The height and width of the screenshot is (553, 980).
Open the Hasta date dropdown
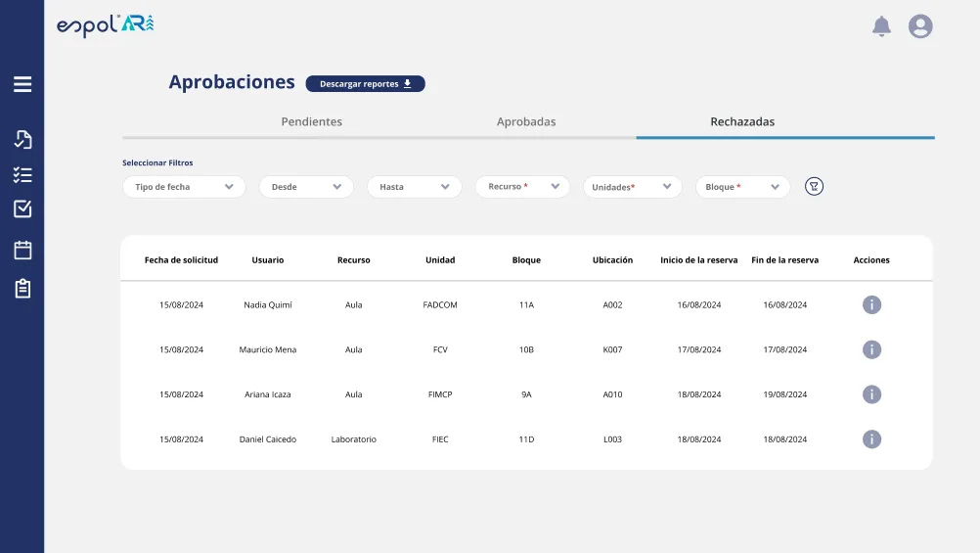tap(415, 187)
